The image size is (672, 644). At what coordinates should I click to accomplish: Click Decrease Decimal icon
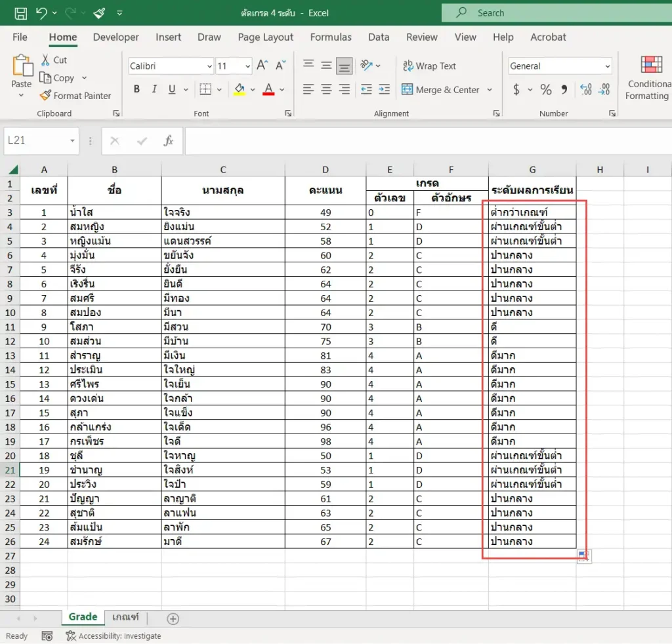click(x=604, y=89)
